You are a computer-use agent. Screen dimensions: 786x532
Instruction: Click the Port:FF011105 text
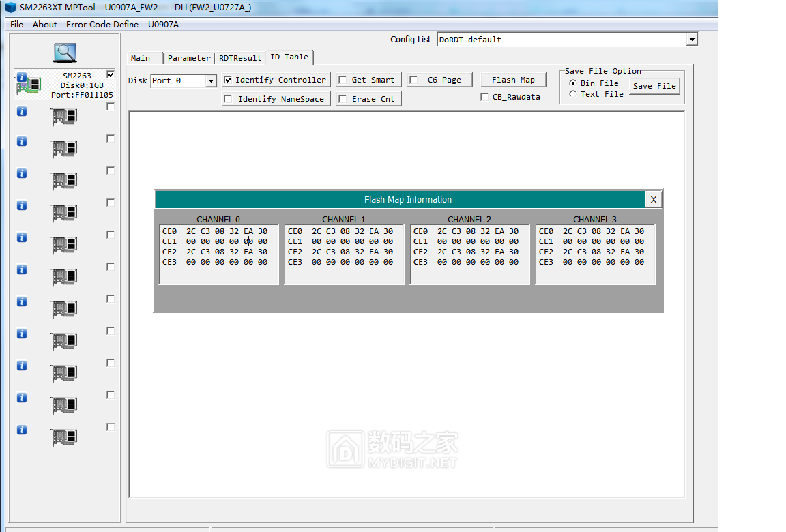click(82, 95)
